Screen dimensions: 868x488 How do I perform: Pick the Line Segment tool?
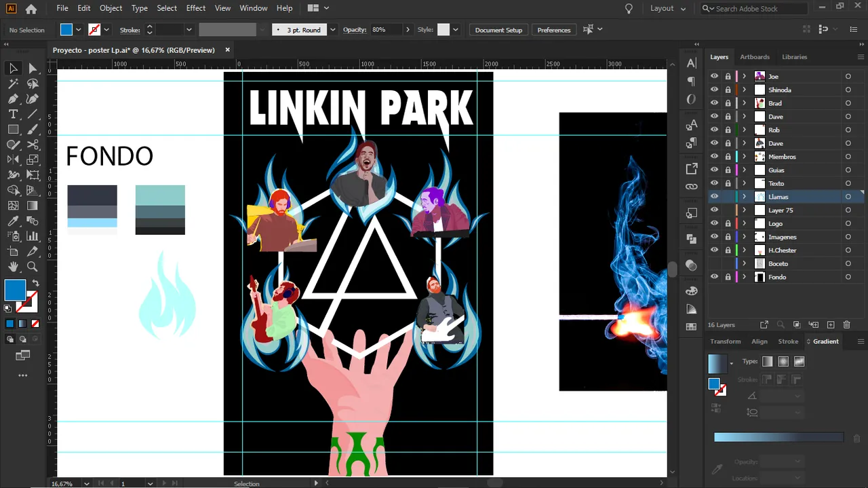(33, 114)
